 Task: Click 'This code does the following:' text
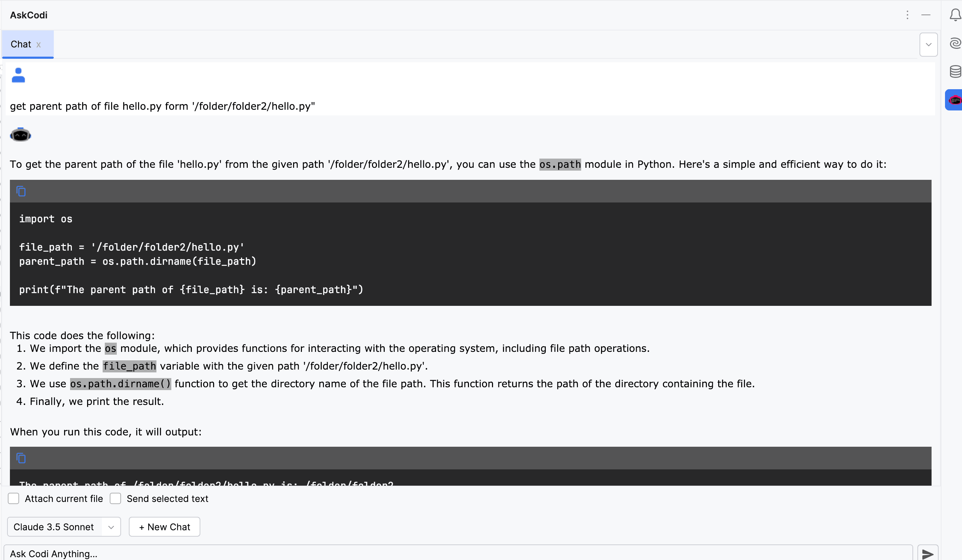tap(82, 336)
